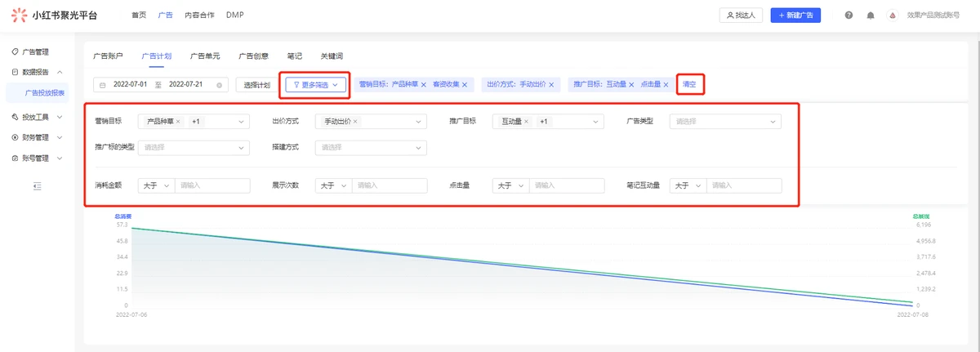Click the 点击量 value input field
980x352 pixels.
coord(567,185)
